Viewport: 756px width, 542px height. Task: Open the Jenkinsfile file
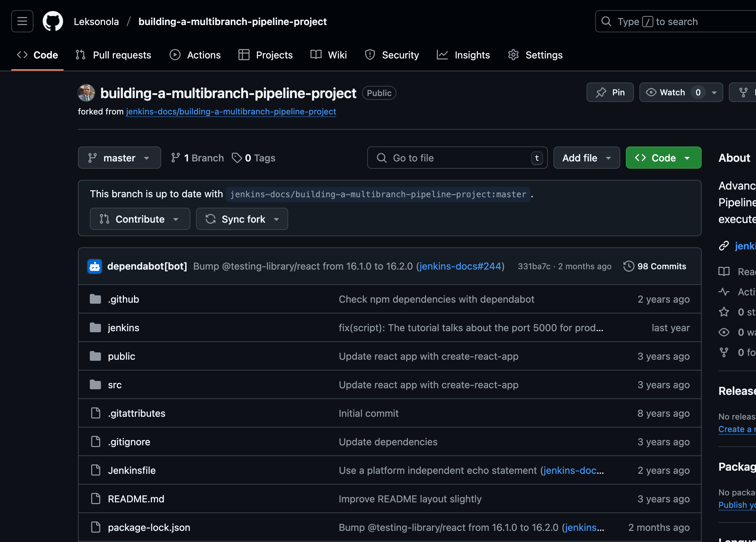(x=132, y=470)
